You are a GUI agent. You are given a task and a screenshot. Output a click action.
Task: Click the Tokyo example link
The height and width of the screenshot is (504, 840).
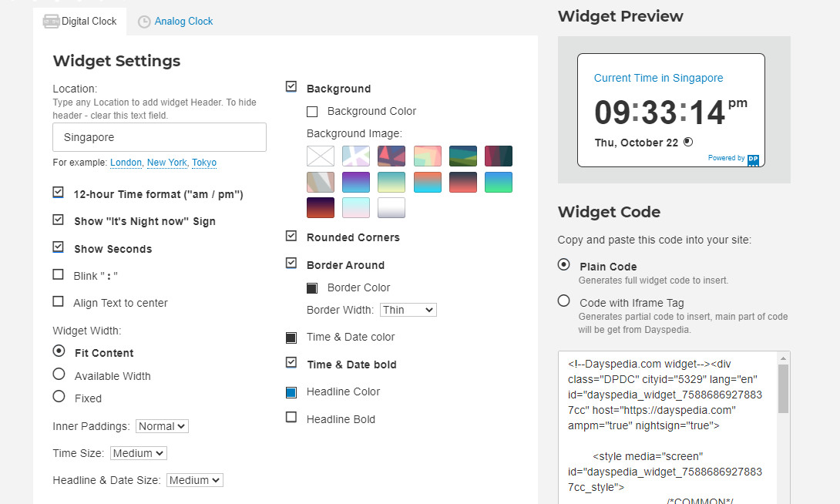(x=204, y=163)
